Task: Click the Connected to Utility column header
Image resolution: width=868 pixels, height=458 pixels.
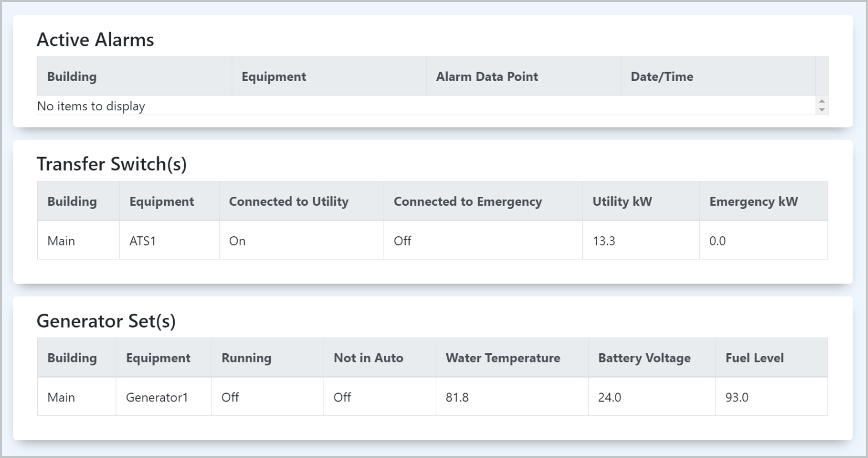Action: [289, 201]
